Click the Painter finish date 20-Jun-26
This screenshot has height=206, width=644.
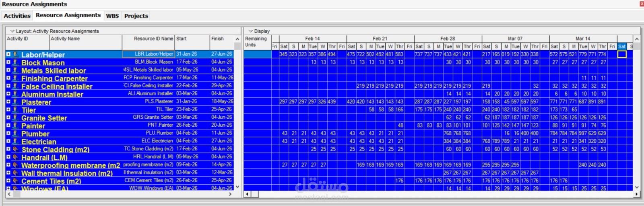tap(222, 125)
